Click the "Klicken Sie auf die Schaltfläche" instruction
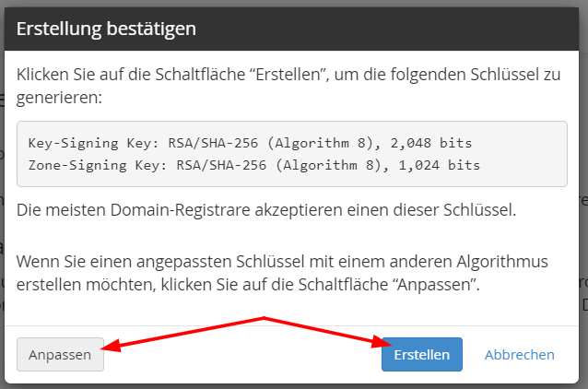The width and height of the screenshot is (588, 389). (x=288, y=86)
